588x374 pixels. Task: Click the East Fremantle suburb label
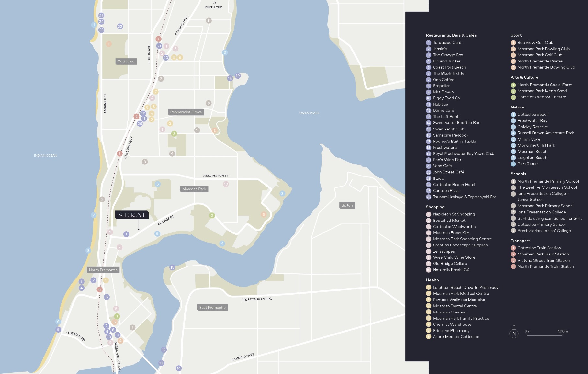tap(212, 307)
